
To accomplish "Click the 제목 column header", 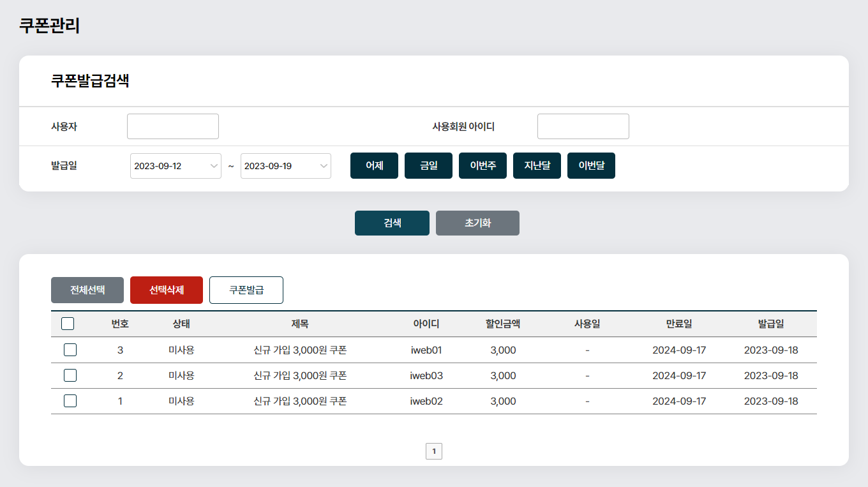I will pyautogui.click(x=300, y=324).
